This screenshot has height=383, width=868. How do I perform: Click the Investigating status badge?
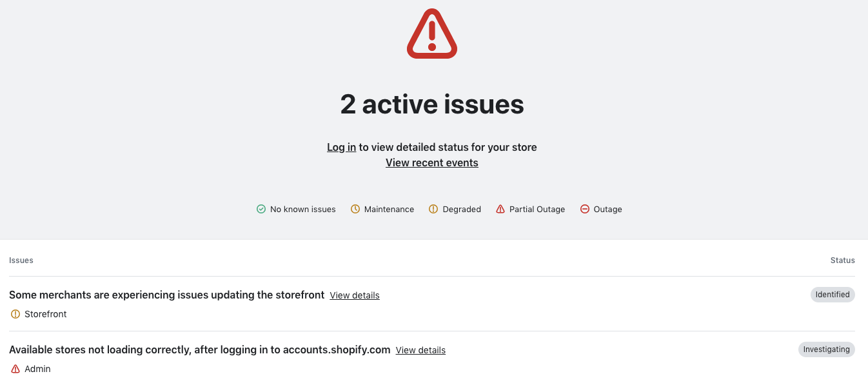tap(827, 349)
